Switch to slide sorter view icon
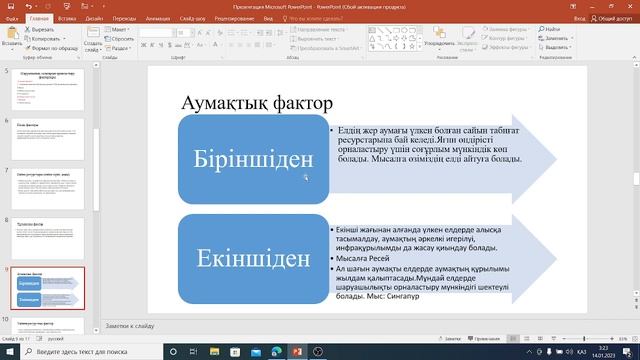640x360 pixels. (527, 339)
